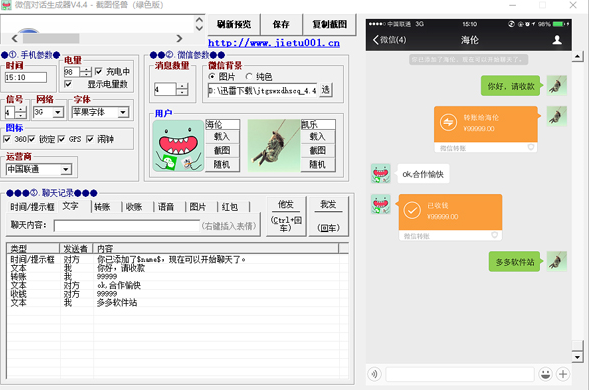The image size is (589, 390).
Task: Click the message input box in phone preview
Action: click(460, 374)
